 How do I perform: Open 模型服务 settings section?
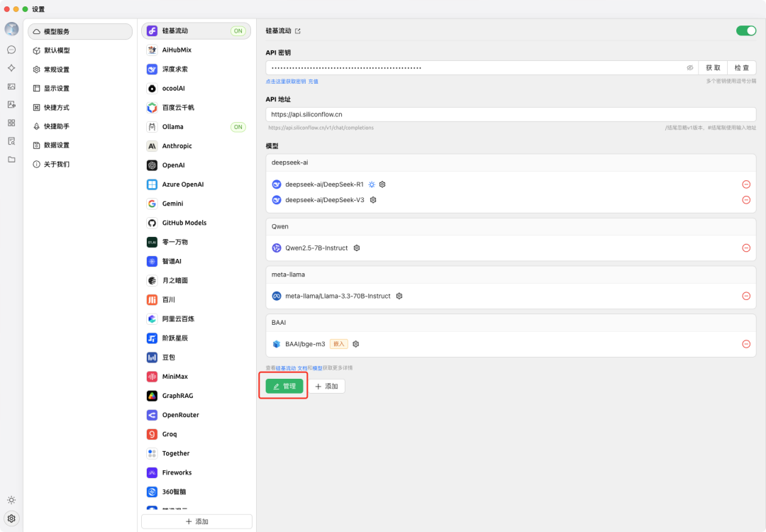coord(80,31)
